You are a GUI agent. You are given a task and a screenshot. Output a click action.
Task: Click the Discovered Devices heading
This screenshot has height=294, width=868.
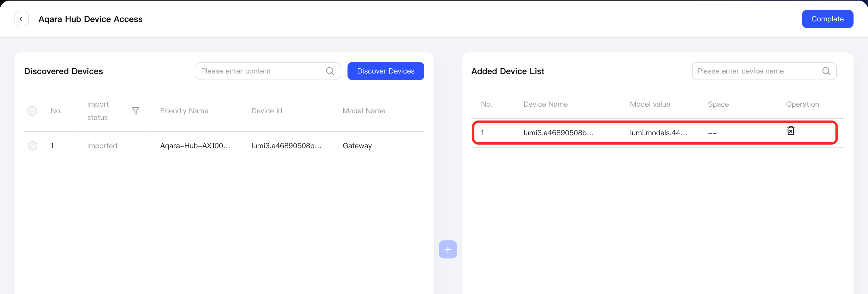coord(63,71)
